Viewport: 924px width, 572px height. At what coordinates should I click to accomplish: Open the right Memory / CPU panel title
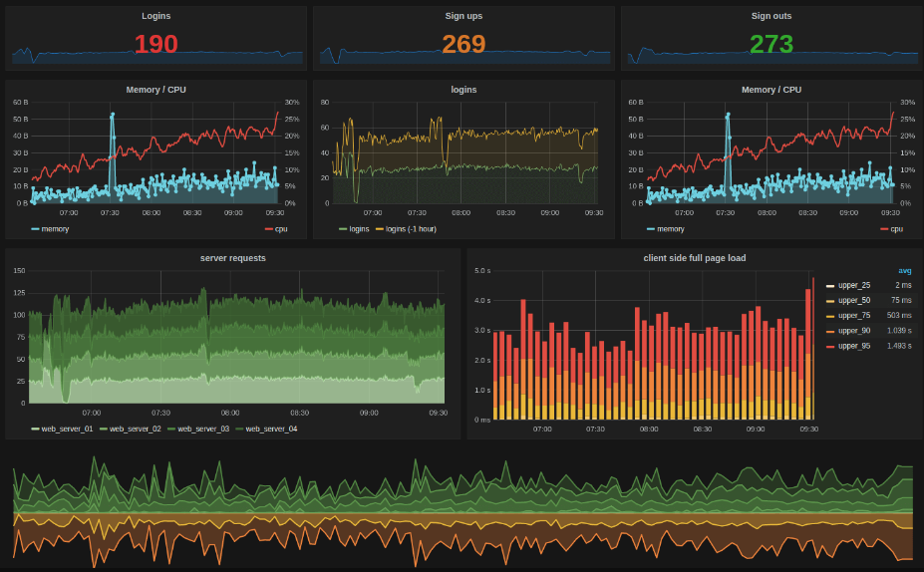tap(770, 90)
